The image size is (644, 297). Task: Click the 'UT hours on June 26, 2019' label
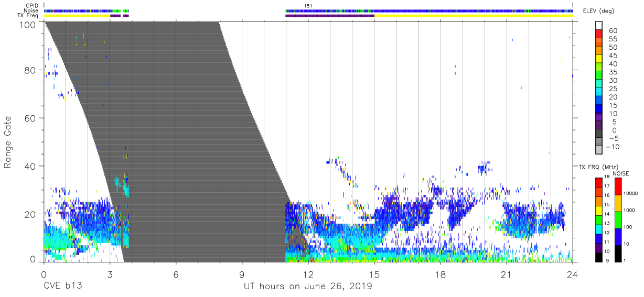308,287
